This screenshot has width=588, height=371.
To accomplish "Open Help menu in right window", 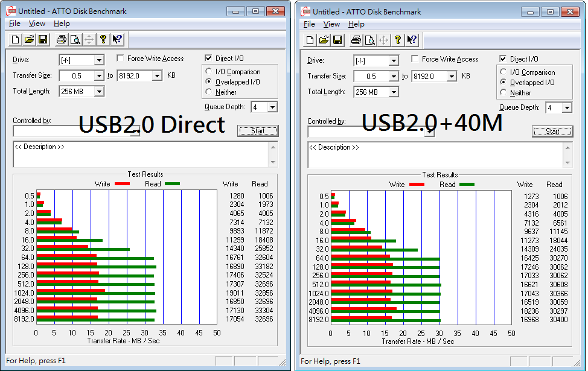I will click(356, 24).
